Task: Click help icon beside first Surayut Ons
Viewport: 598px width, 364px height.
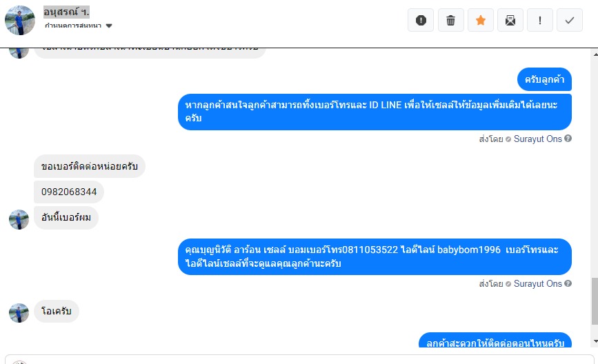Action: pyautogui.click(x=568, y=139)
